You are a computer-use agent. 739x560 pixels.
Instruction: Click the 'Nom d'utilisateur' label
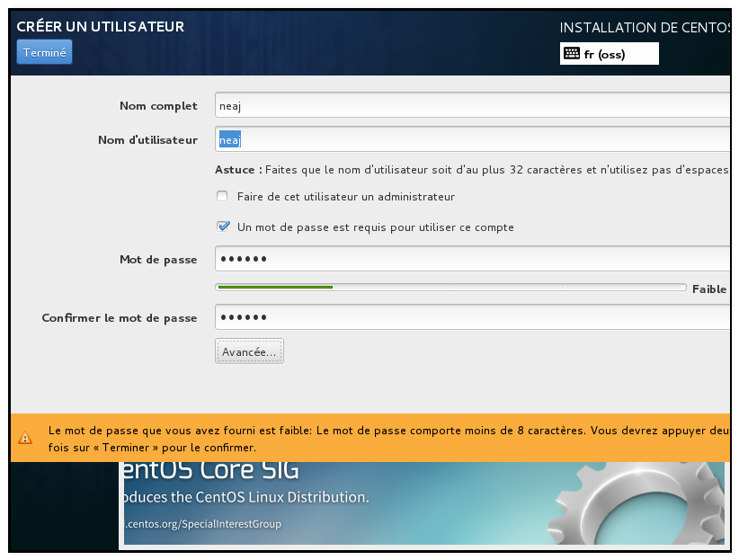(x=147, y=139)
